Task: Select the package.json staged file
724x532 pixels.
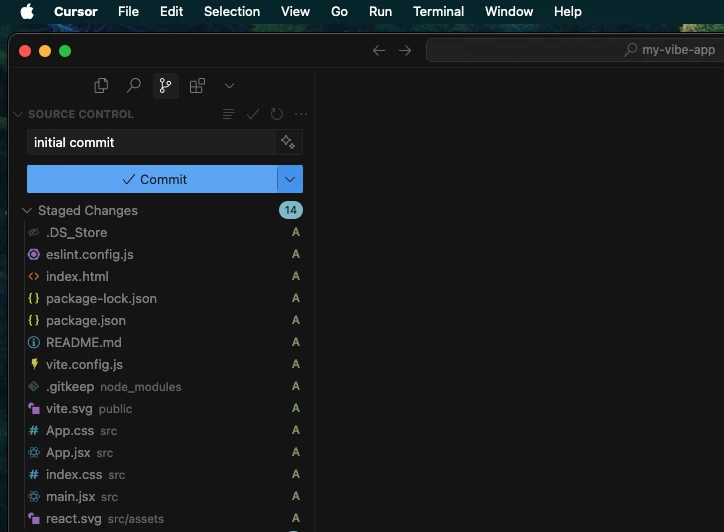Action: tap(163, 320)
